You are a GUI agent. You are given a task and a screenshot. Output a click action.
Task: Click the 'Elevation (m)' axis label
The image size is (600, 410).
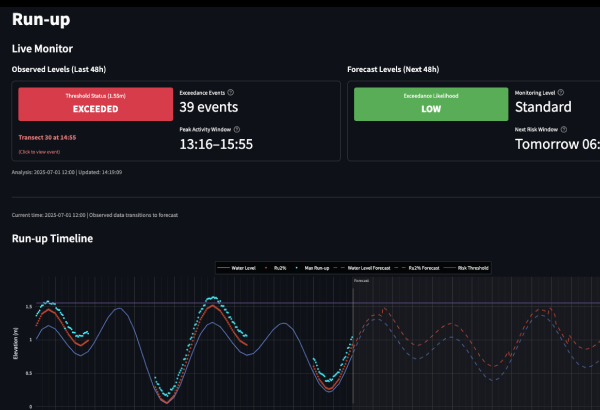pyautogui.click(x=16, y=343)
